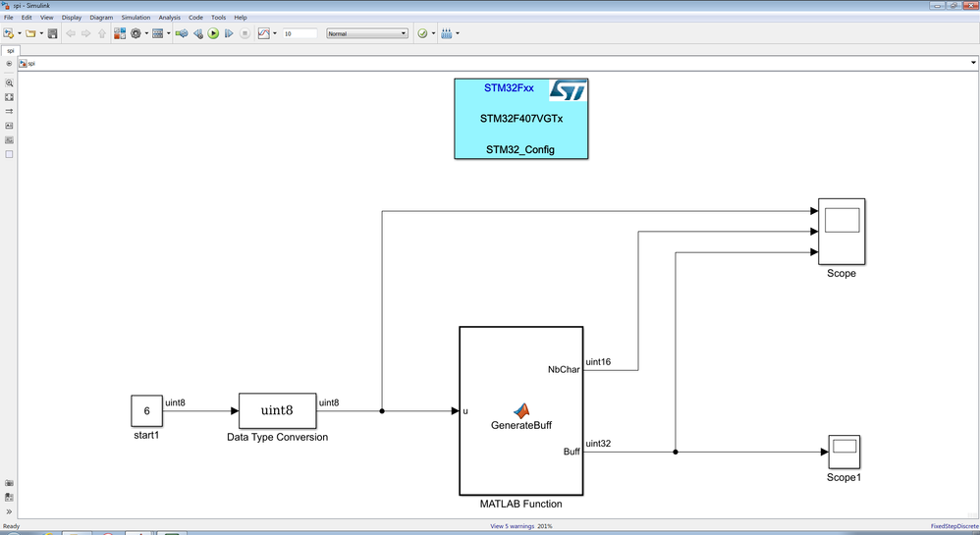This screenshot has width=980, height=535.
Task: Click the New Model toolbar icon
Action: click(x=8, y=33)
